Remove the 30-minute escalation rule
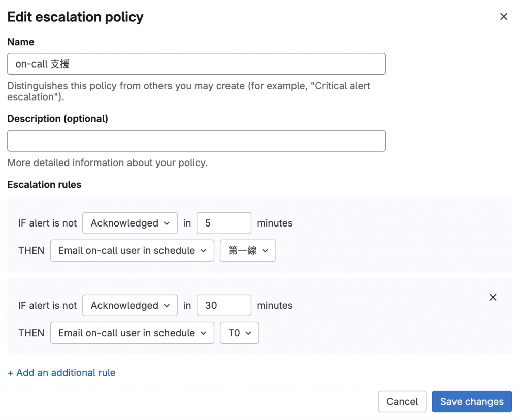 coord(493,298)
